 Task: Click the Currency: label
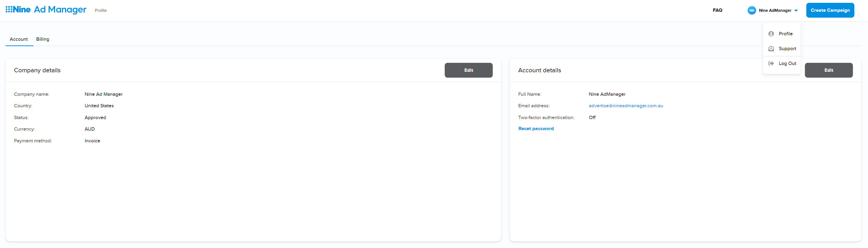pyautogui.click(x=24, y=129)
